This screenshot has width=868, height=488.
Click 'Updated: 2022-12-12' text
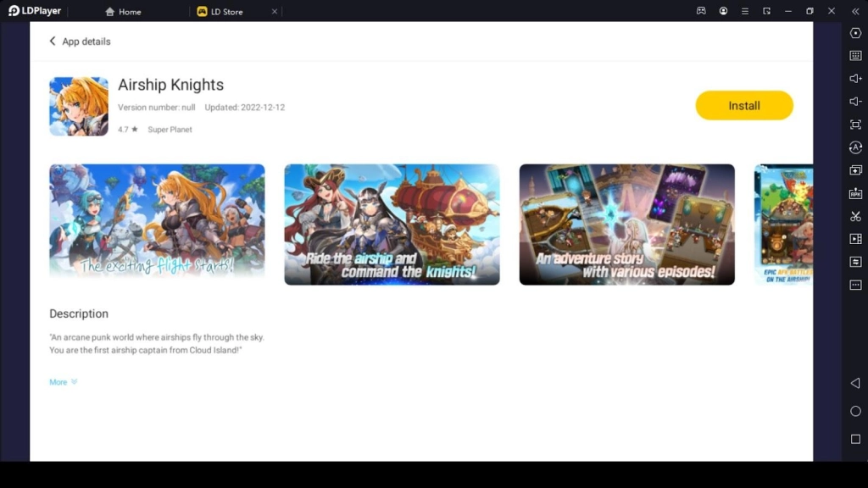(x=245, y=108)
